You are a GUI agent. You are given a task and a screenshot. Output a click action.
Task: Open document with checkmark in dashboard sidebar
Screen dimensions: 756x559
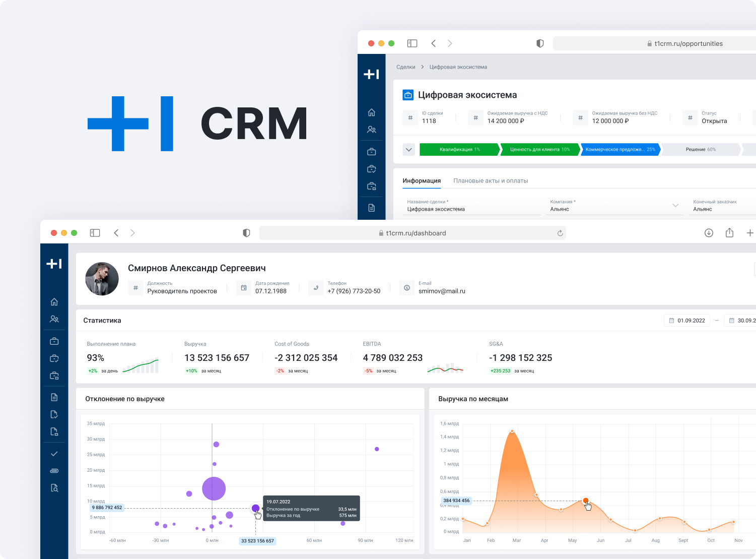tap(54, 414)
